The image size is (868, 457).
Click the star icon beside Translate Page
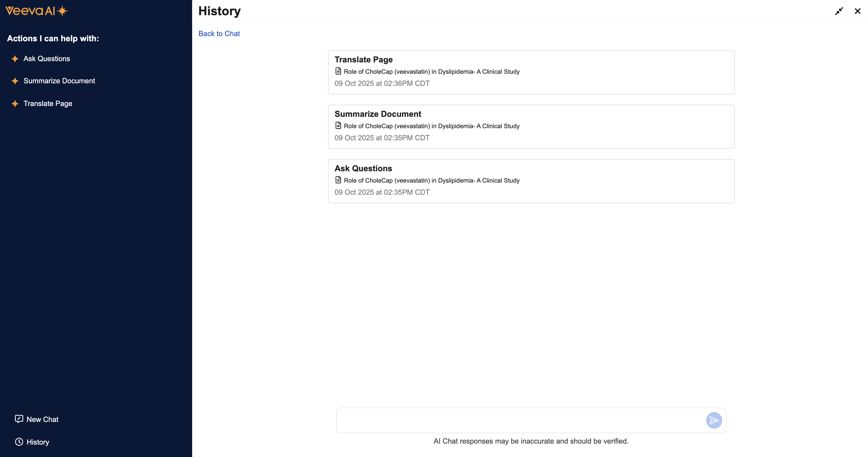coord(15,104)
